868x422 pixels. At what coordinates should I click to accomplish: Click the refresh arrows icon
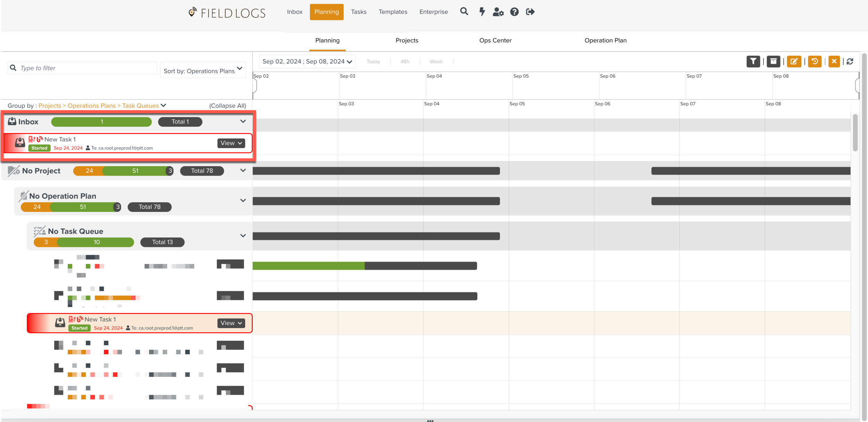point(850,61)
